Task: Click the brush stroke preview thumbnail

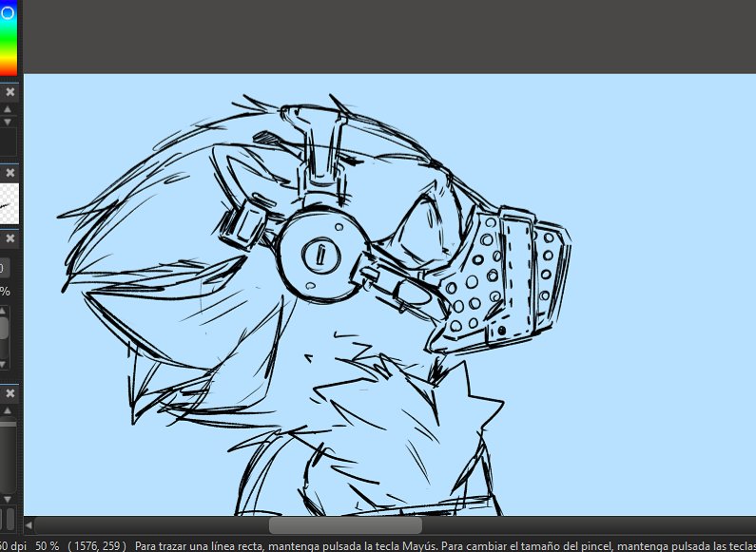Action: tap(9, 203)
